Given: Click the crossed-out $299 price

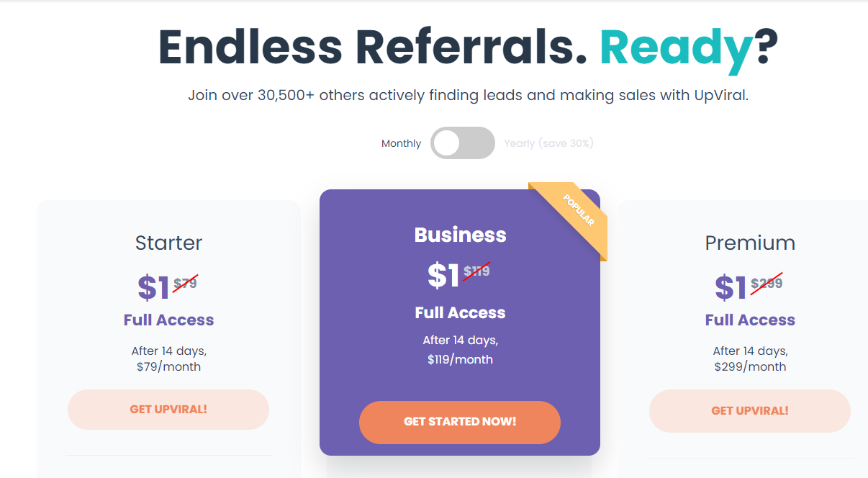Looking at the screenshot, I should tap(767, 284).
